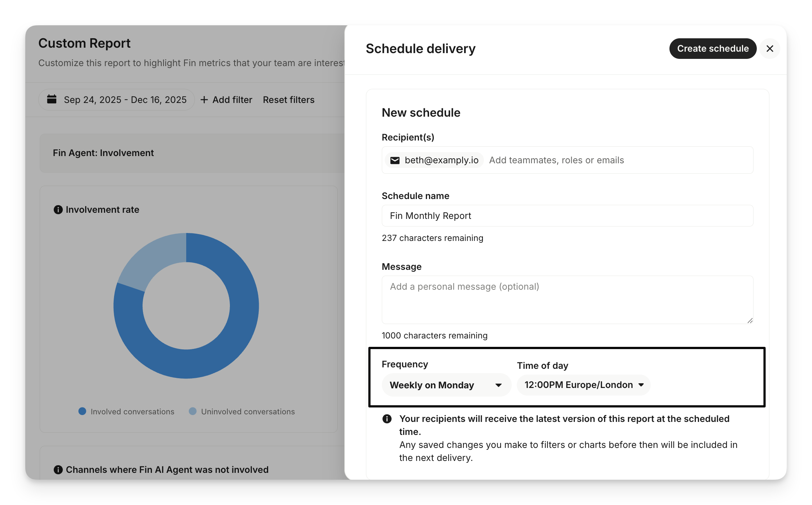
Task: Open the Weekly on Monday frequency dropdown
Action: (x=446, y=385)
